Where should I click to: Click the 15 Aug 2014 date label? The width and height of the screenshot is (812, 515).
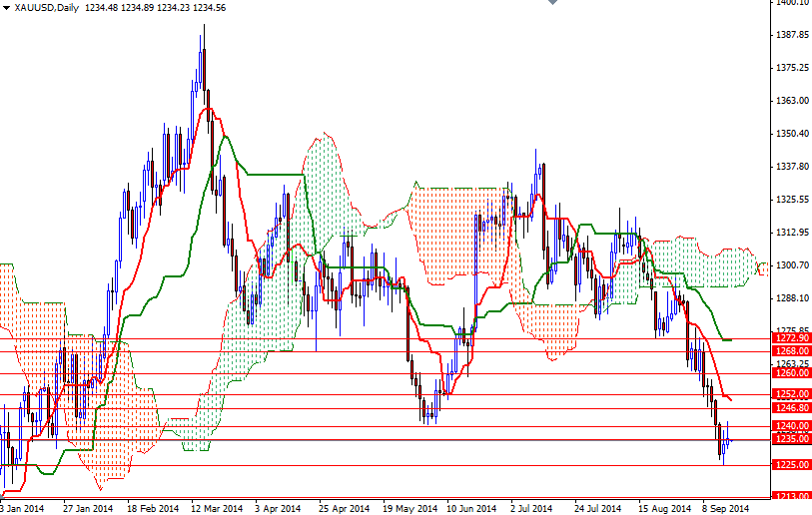pyautogui.click(x=664, y=508)
